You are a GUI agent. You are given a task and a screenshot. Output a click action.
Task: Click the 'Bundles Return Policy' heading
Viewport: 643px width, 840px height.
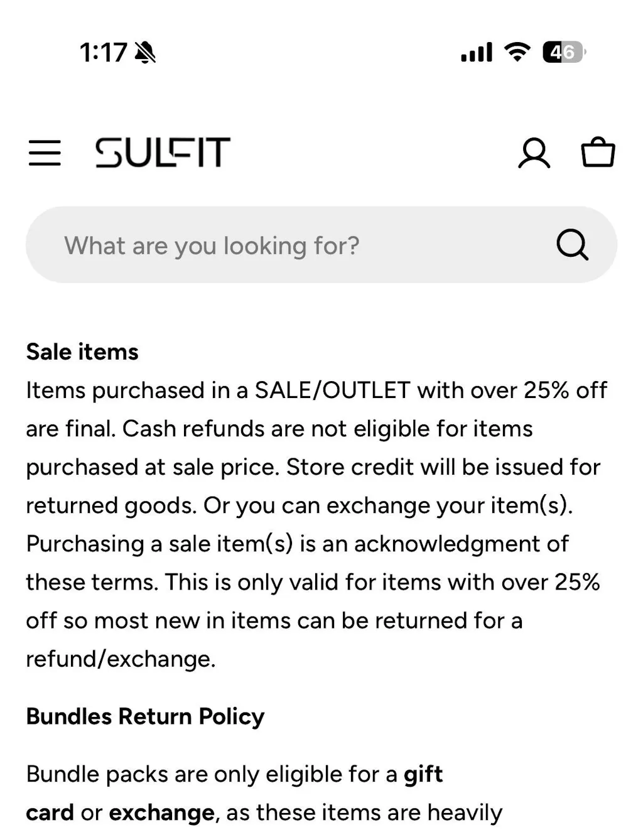pos(145,716)
